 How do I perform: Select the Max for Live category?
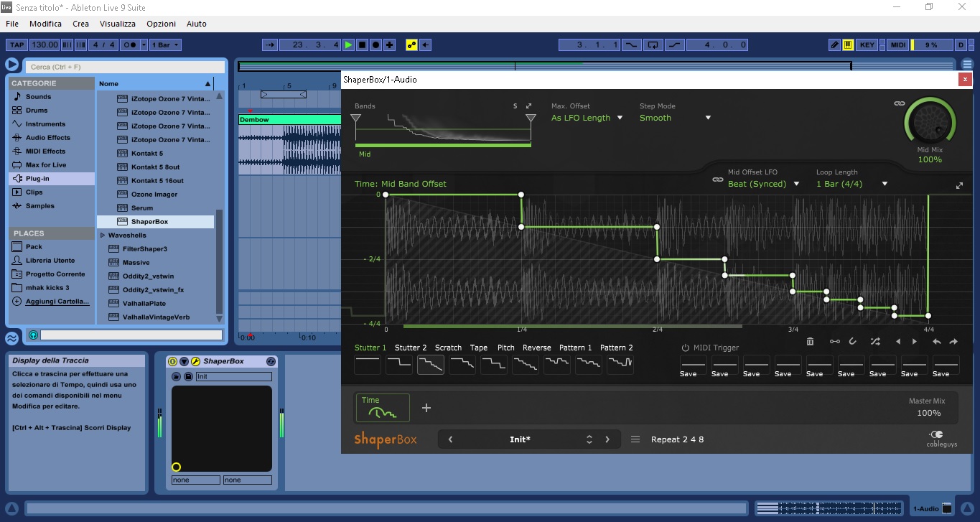coord(52,165)
